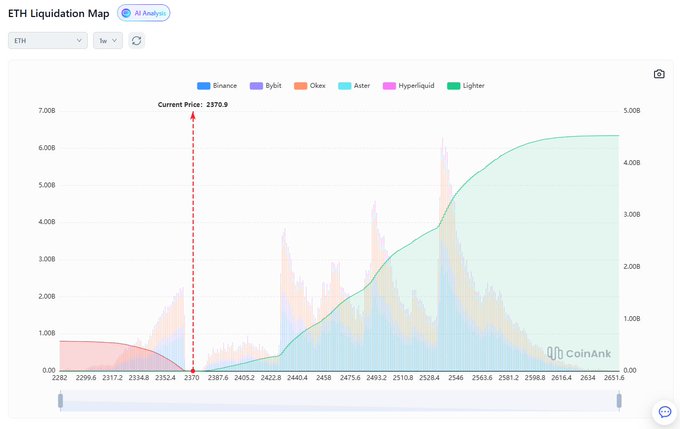This screenshot has height=429, width=680.
Task: Toggle Hyperliquid series in legend
Action: (408, 85)
